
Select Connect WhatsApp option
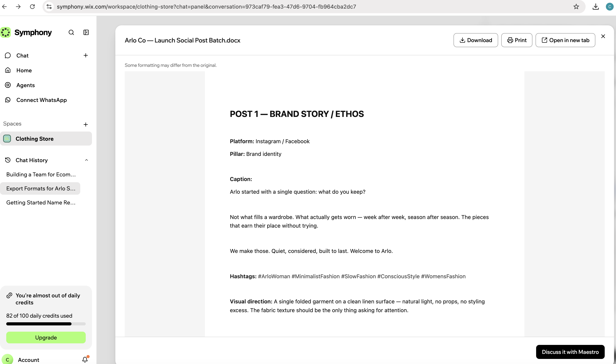pos(41,100)
